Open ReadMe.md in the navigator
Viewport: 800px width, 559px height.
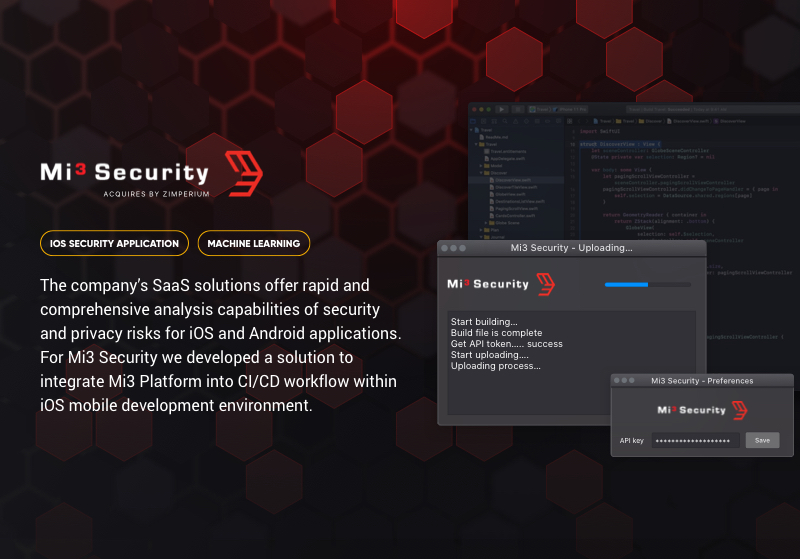click(x=494, y=137)
